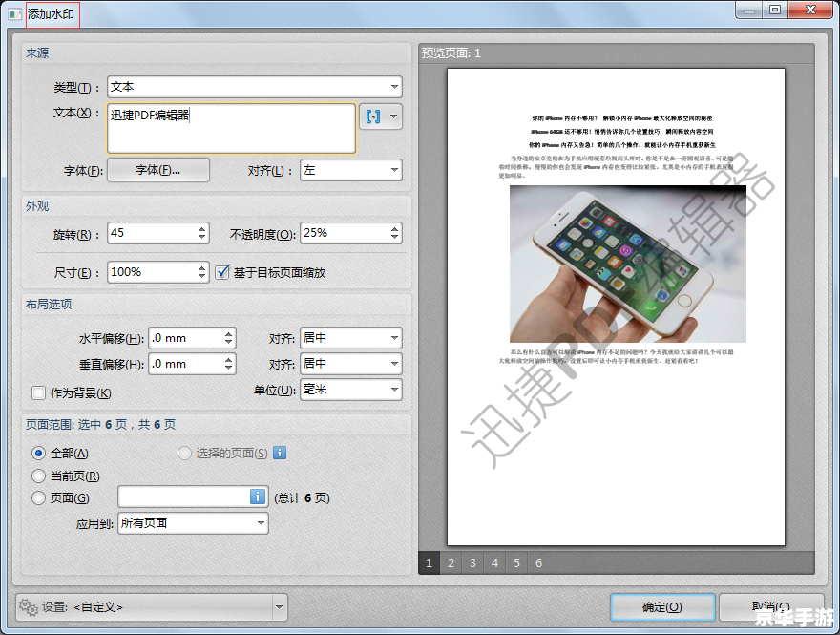Uncheck 基于目标页面缩放 checkbox
This screenshot has width=840, height=635.
coord(222,272)
